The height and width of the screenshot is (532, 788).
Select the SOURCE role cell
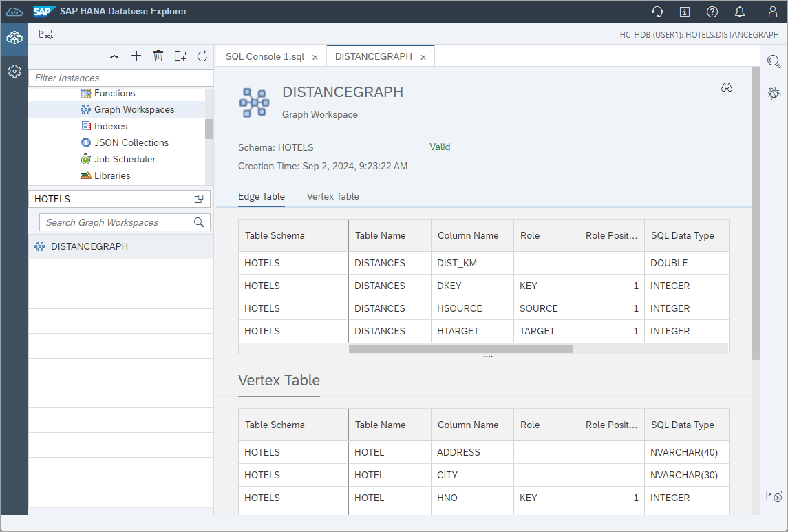546,308
